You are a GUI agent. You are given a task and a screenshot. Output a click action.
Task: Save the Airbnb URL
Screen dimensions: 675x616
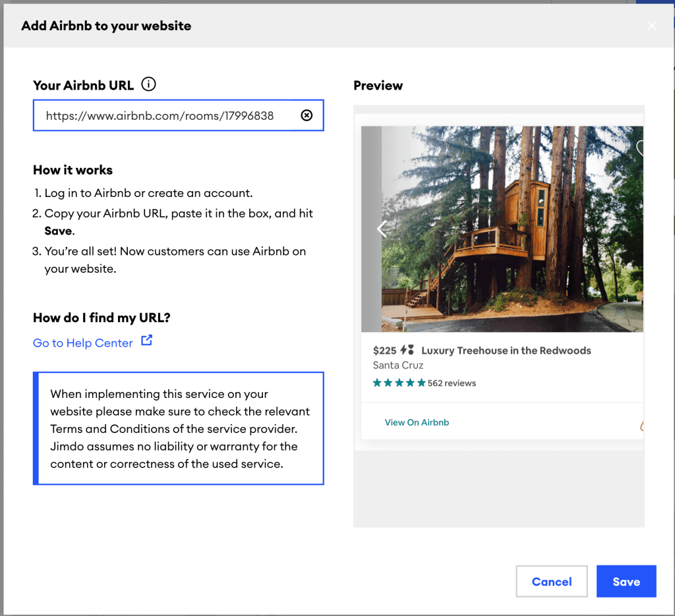[x=626, y=581]
